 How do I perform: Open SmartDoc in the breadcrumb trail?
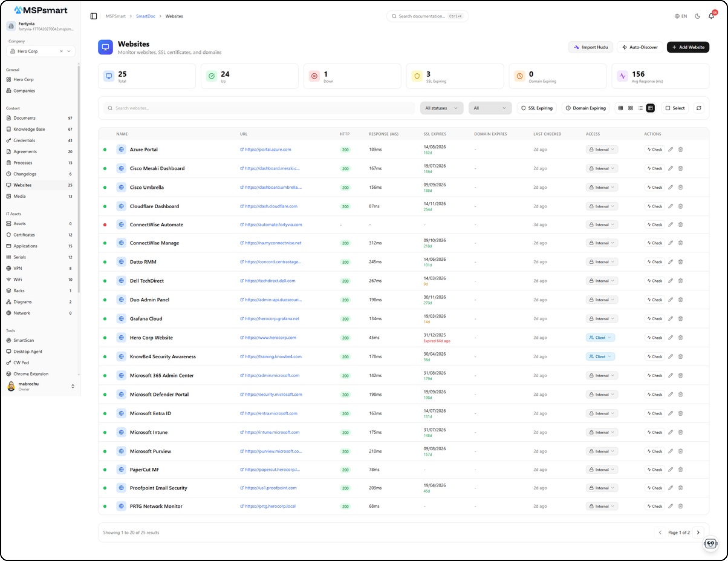[x=145, y=16]
